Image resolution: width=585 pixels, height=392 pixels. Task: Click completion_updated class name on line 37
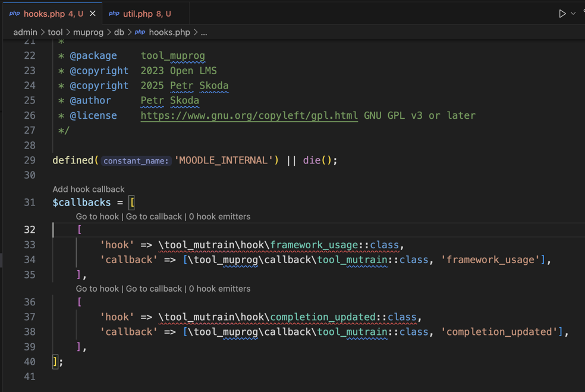point(323,317)
